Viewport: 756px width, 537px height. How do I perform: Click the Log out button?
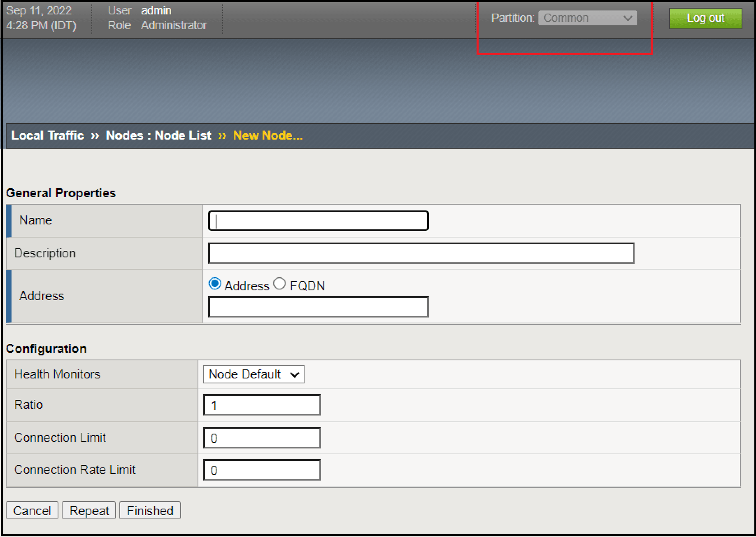tap(705, 18)
